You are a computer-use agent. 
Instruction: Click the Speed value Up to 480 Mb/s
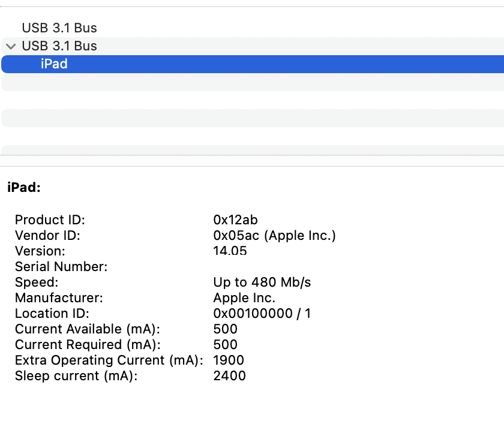click(262, 282)
